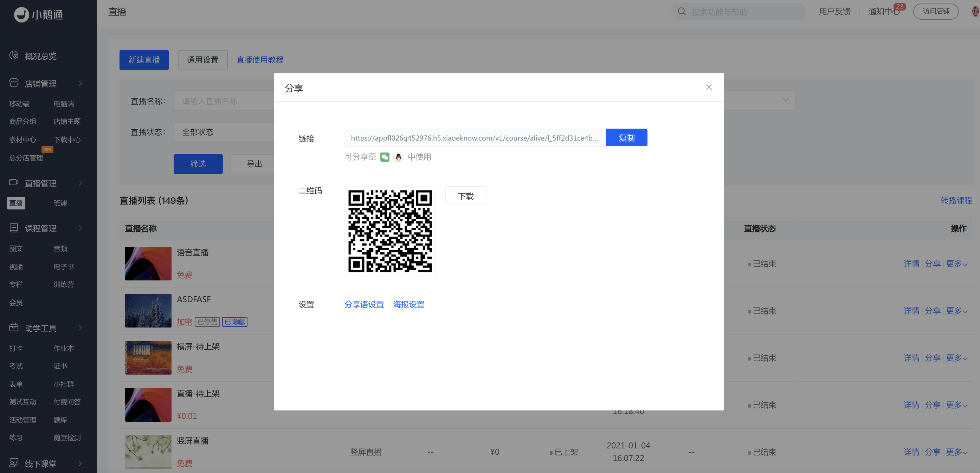The height and width of the screenshot is (473, 980).
Task: Open 题库 in sidebar
Action: pos(60,420)
